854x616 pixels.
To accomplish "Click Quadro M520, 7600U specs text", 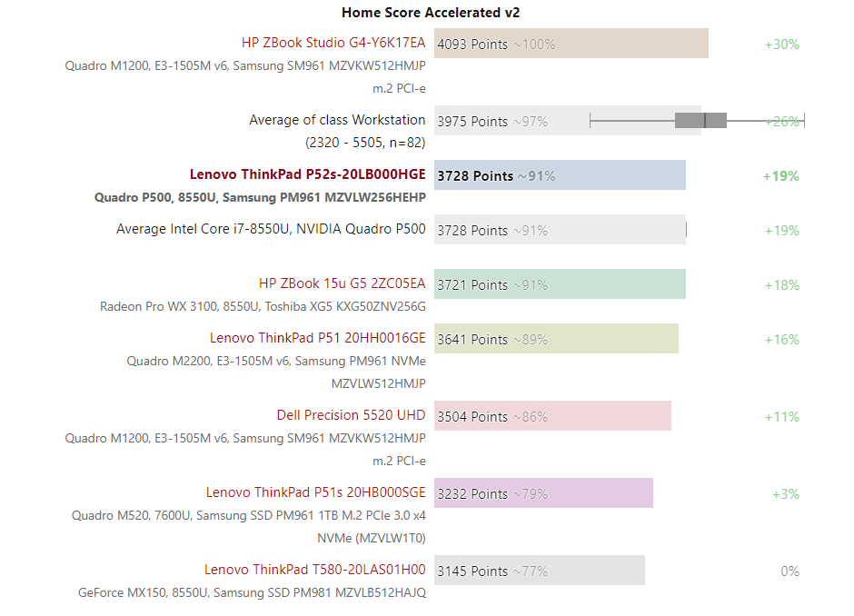I will [x=248, y=527].
